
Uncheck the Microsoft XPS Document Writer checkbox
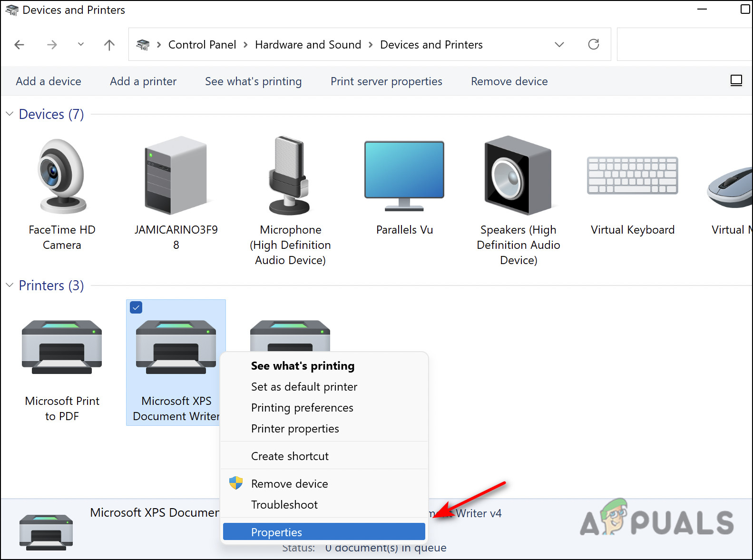pos(136,307)
